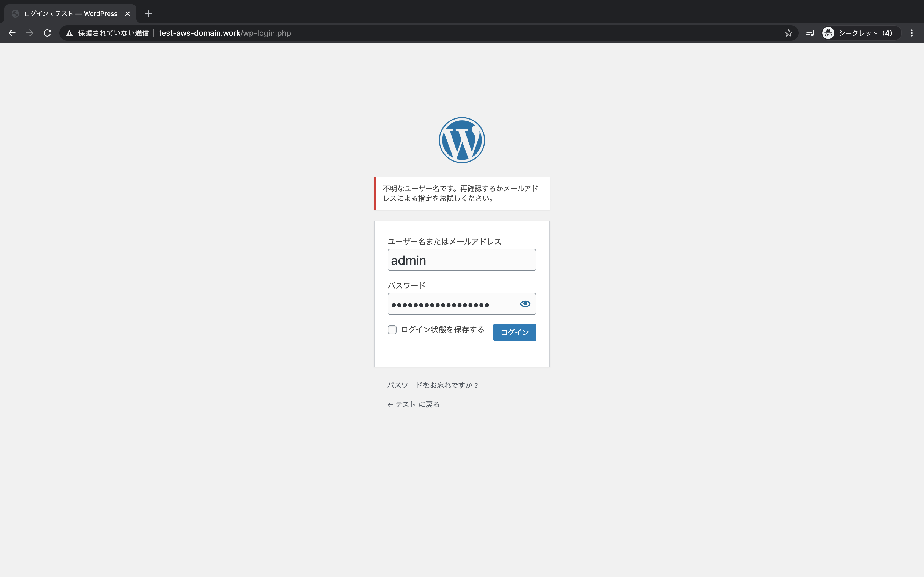The width and height of the screenshot is (924, 577).
Task: Open the media control queue icon
Action: point(810,33)
